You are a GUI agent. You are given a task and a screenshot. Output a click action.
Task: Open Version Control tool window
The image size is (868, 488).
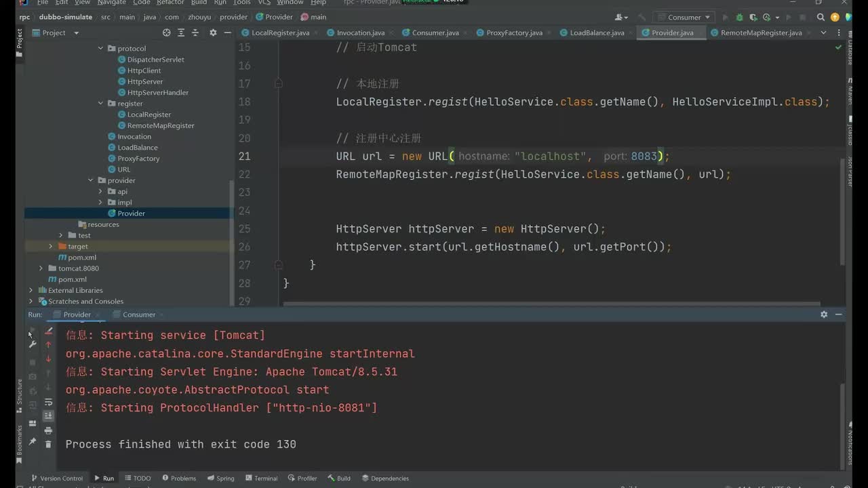[56, 479]
